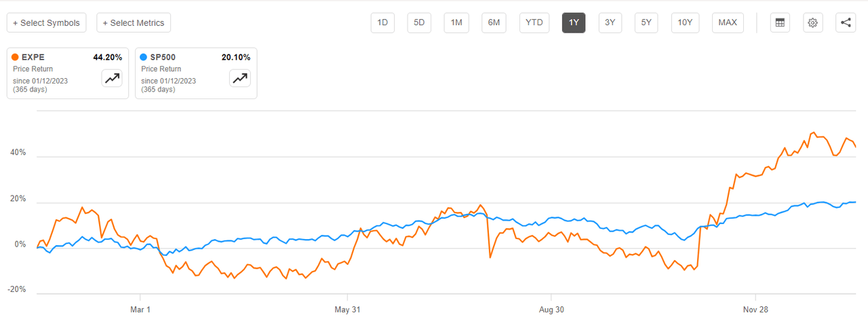Open the Select Symbols picker
The width and height of the screenshot is (868, 328).
pos(47,22)
